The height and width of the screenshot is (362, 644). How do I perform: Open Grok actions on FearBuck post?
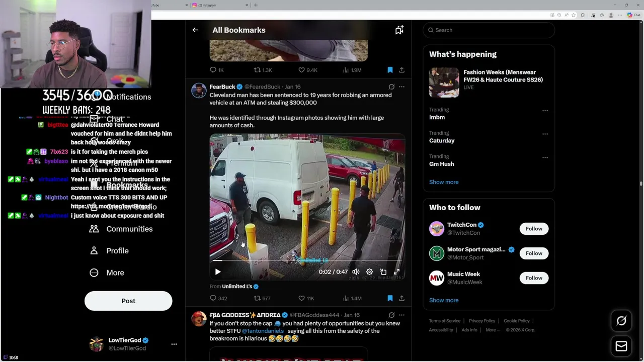391,87
